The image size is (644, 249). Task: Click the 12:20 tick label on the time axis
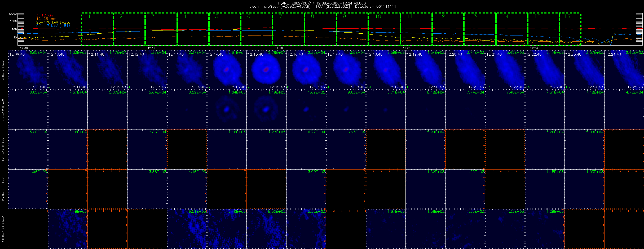(407, 48)
